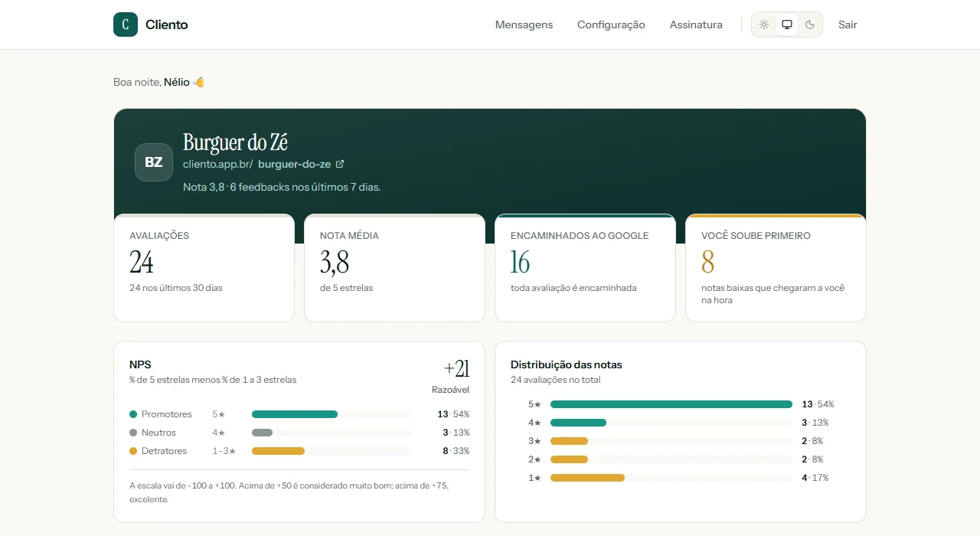Click the 2★ distribution bar
The width and height of the screenshot is (980, 536).
click(671, 459)
